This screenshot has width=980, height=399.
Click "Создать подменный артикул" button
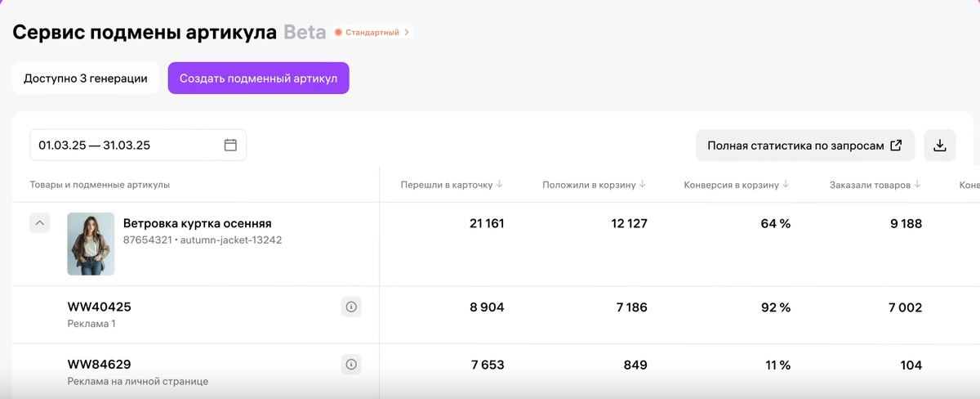258,78
